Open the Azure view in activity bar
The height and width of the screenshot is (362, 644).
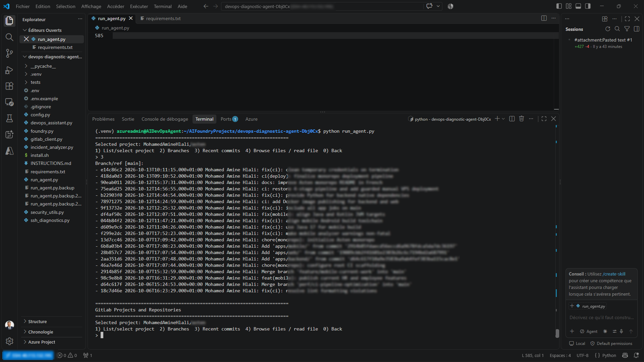[x=9, y=151]
